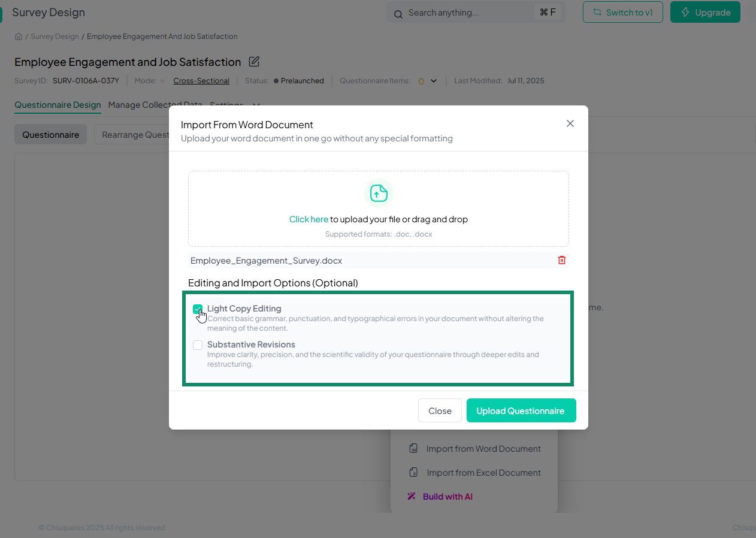This screenshot has width=756, height=538.
Task: Expand the Settings tab chevron
Action: click(x=256, y=105)
